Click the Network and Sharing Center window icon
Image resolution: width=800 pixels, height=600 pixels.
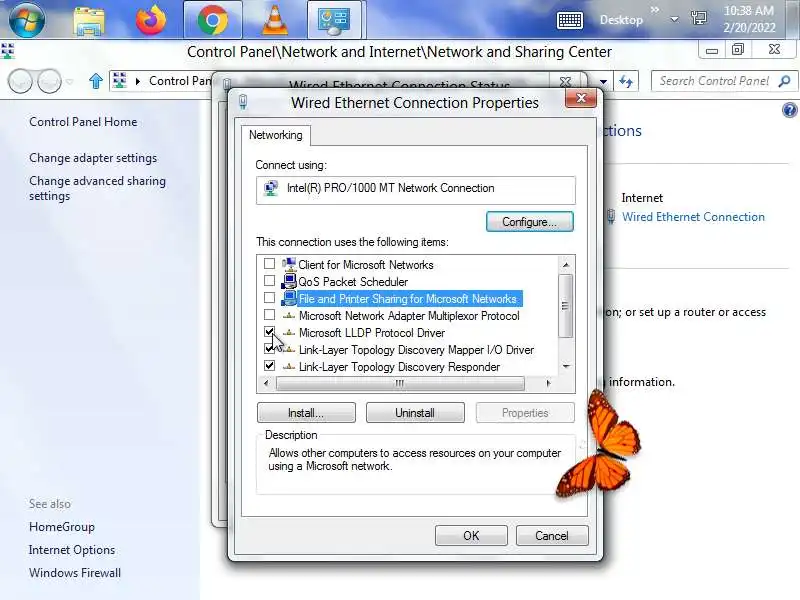pos(8,52)
